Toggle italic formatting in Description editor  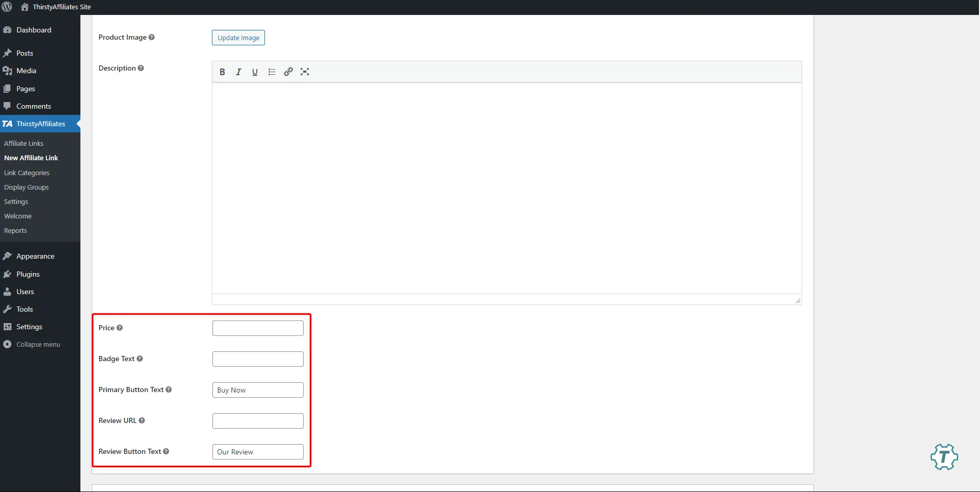pos(239,72)
